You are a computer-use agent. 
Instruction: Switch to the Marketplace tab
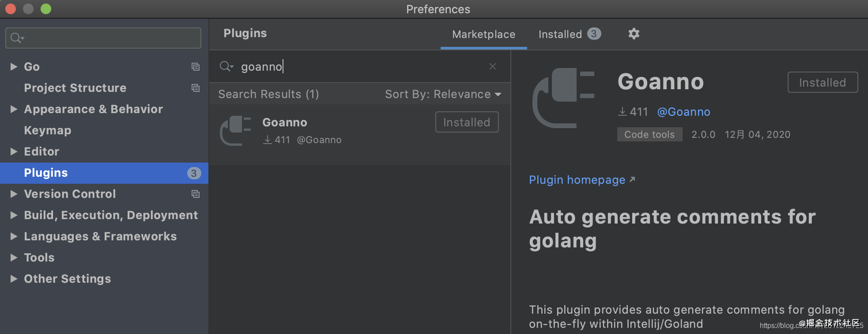pyautogui.click(x=483, y=34)
